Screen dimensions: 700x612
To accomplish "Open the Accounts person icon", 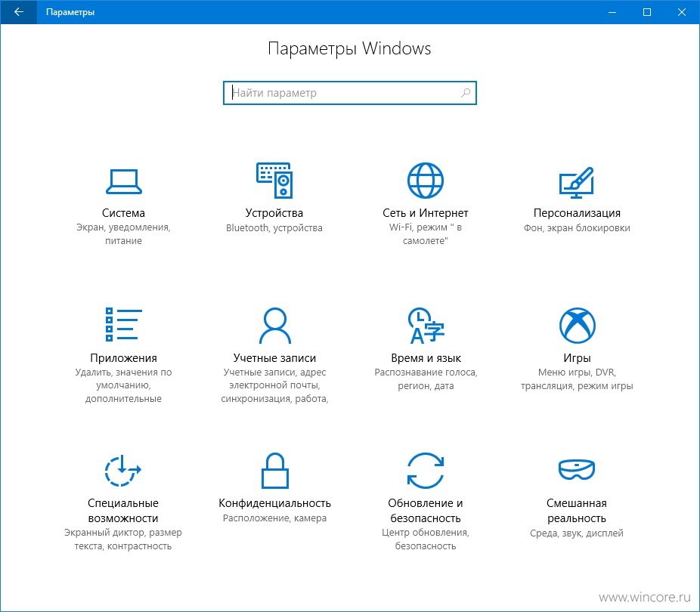I will pos(274,325).
